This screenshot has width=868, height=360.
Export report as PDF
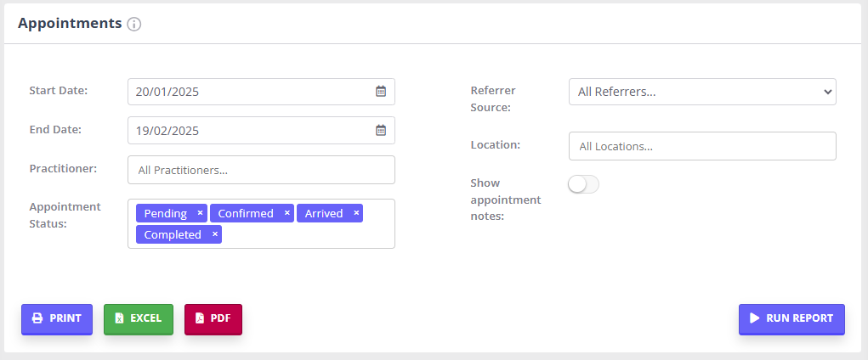coord(213,318)
